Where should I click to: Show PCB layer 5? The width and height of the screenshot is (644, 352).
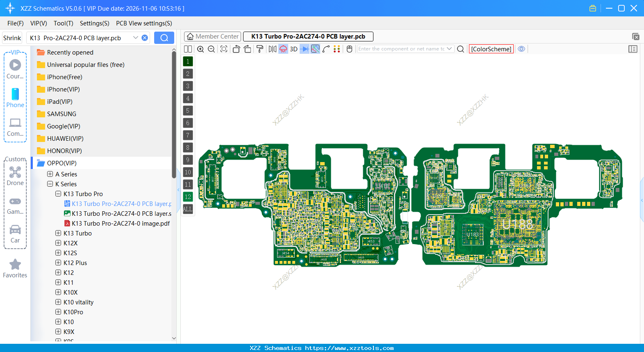(x=188, y=111)
